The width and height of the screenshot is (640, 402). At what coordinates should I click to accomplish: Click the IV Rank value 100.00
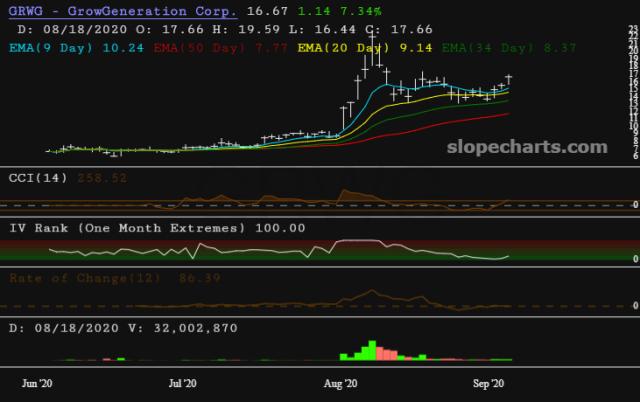281,228
